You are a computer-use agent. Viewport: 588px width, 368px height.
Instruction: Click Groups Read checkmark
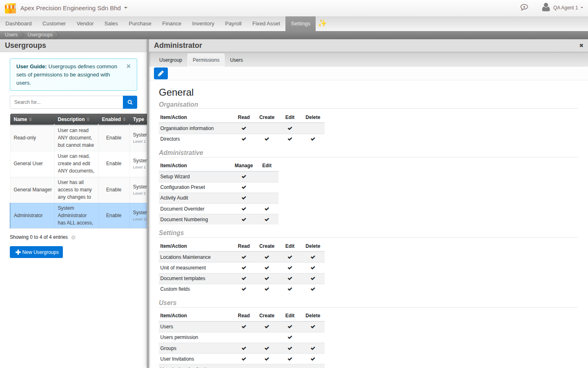pyautogui.click(x=244, y=348)
